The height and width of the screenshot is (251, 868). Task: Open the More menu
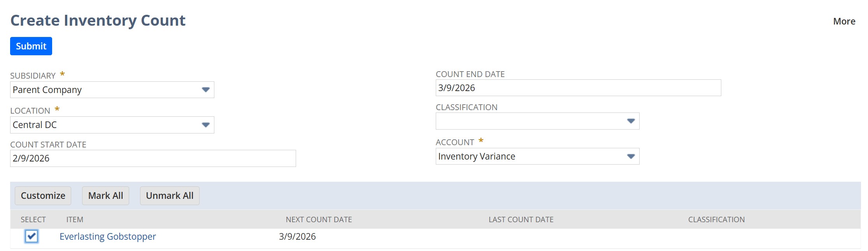(x=844, y=21)
